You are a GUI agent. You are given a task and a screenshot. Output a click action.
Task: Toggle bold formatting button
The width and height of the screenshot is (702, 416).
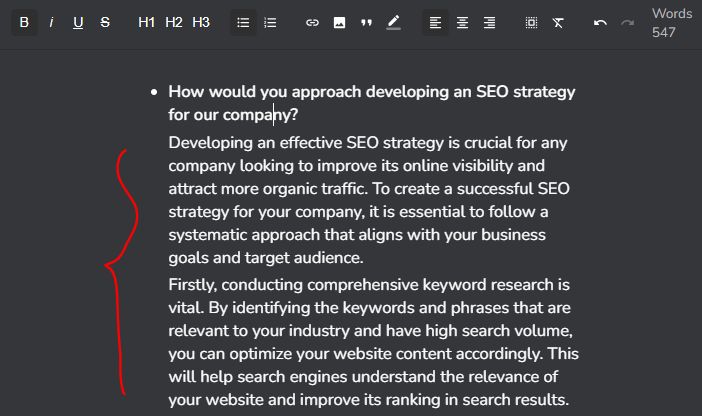tap(24, 22)
